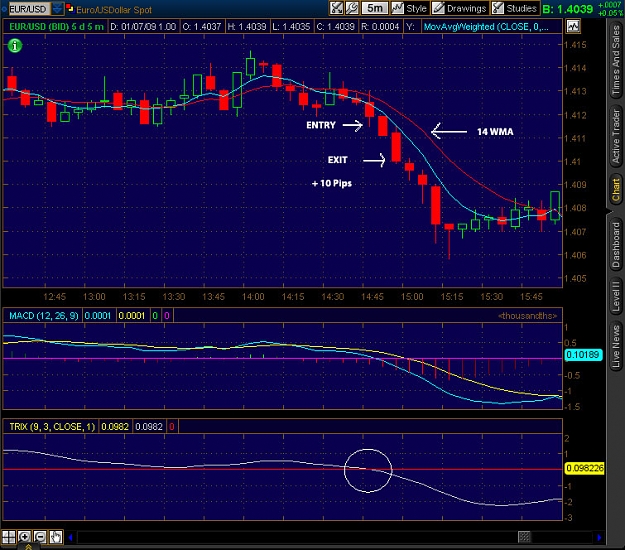
Task: Click the EUR/USD (BID) 5 d 5 m label
Action: coord(56,27)
